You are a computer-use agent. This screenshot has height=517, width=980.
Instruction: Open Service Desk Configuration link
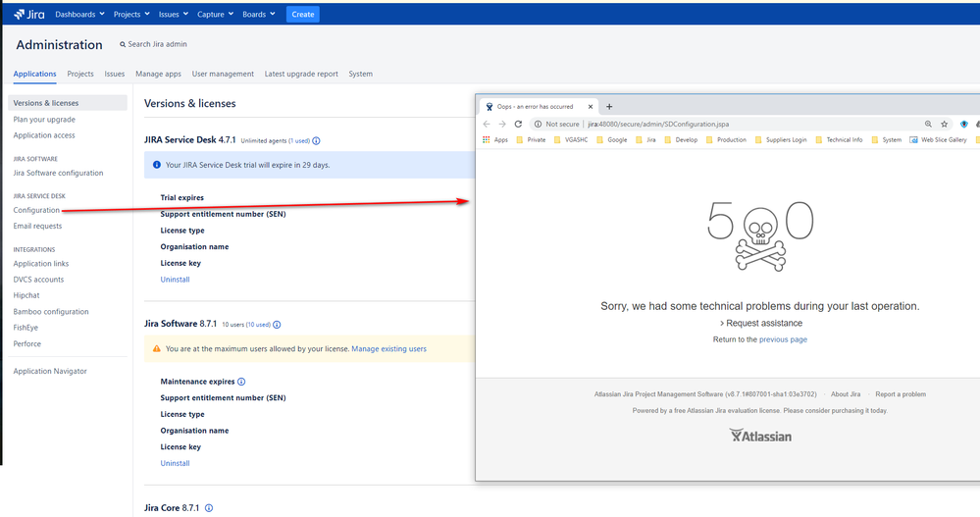(x=36, y=210)
